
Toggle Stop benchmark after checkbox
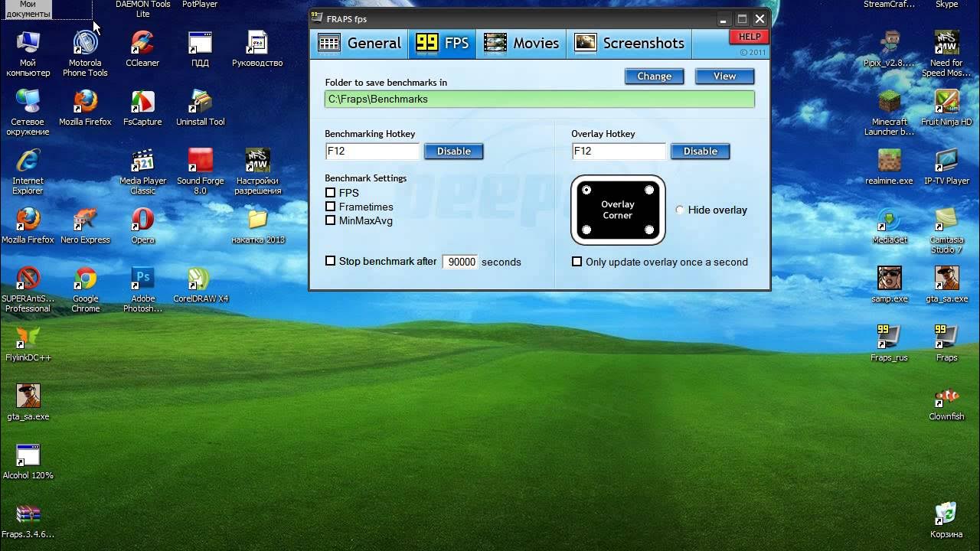(x=331, y=261)
